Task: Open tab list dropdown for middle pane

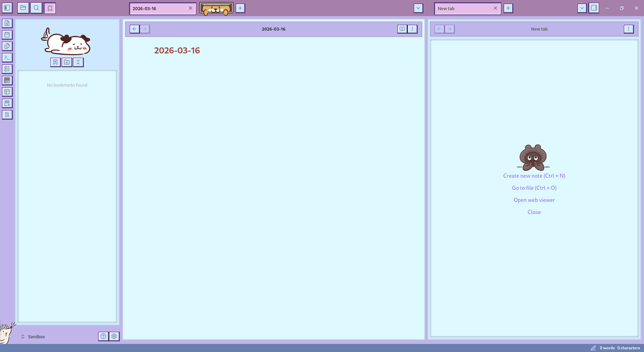Action: pyautogui.click(x=418, y=8)
